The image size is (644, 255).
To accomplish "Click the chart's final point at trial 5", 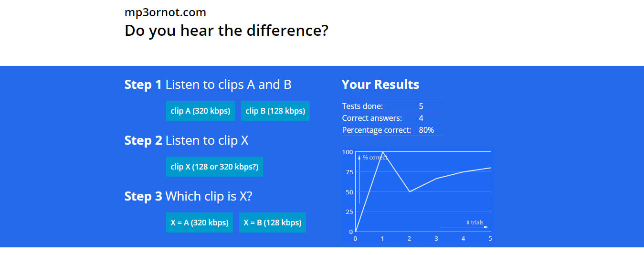I will [x=490, y=168].
